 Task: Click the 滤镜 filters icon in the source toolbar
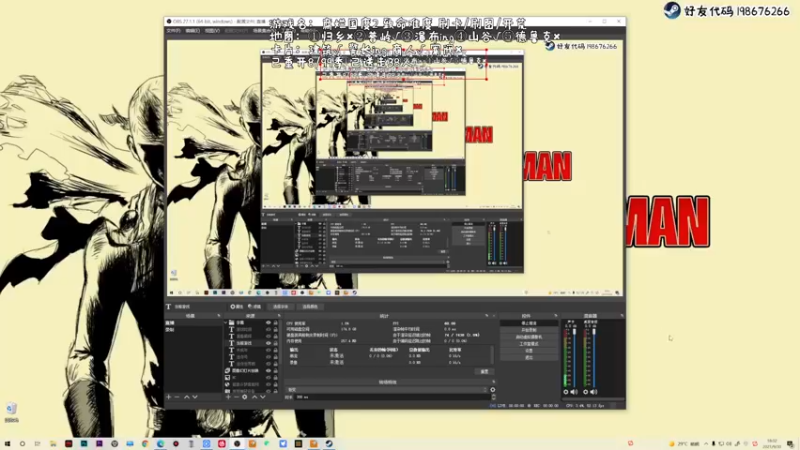(x=255, y=307)
